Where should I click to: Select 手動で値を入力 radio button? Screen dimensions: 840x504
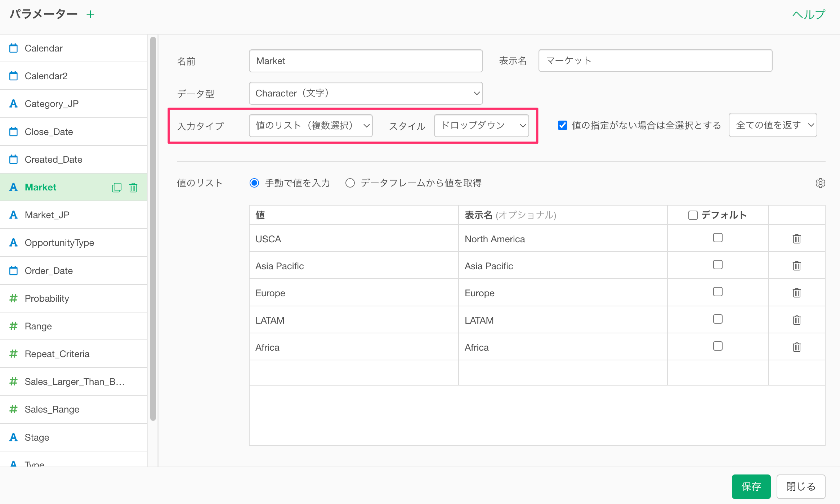pos(254,183)
